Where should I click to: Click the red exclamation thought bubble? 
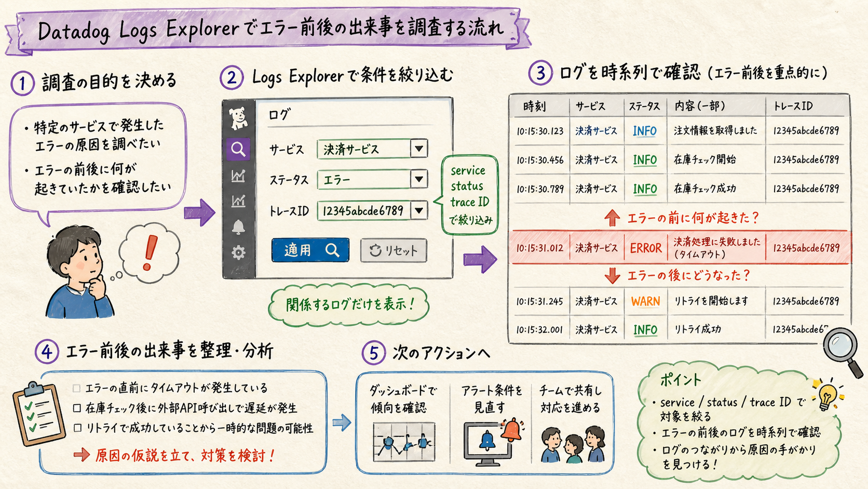click(x=150, y=253)
